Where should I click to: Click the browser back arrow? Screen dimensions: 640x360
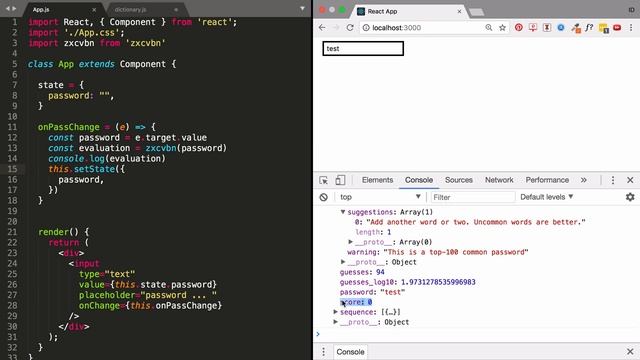click(x=322, y=27)
